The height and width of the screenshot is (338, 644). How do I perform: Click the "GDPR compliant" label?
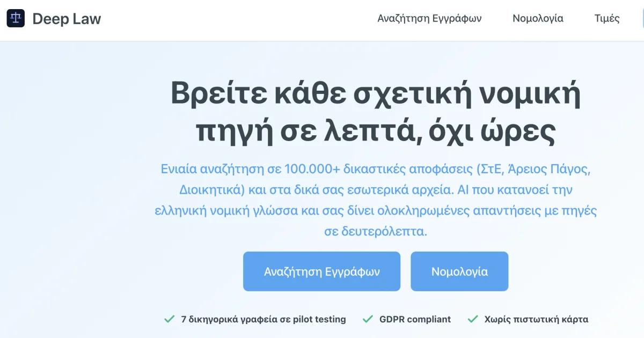click(x=415, y=319)
